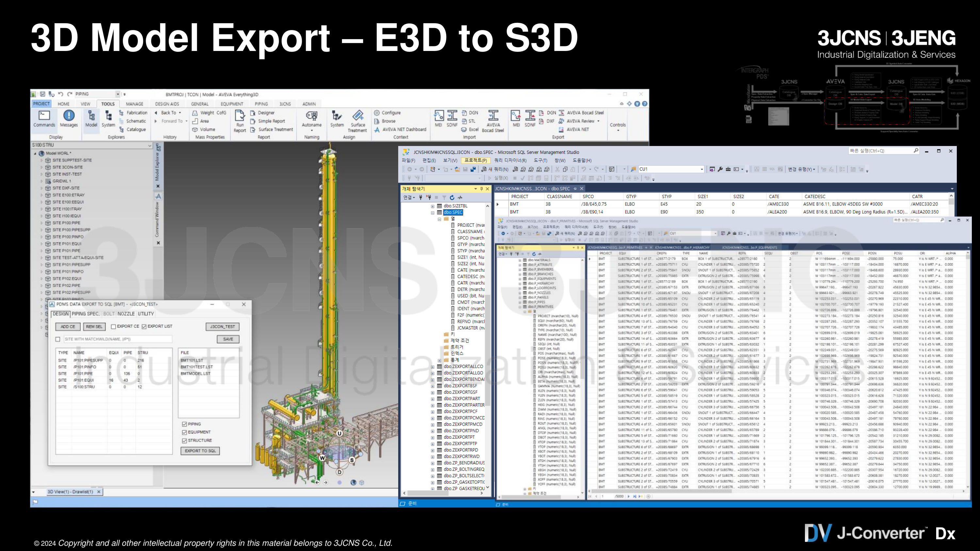Switch to PIPING SPEC. tab in export dialog
The width and height of the screenshot is (980, 551).
tap(86, 314)
